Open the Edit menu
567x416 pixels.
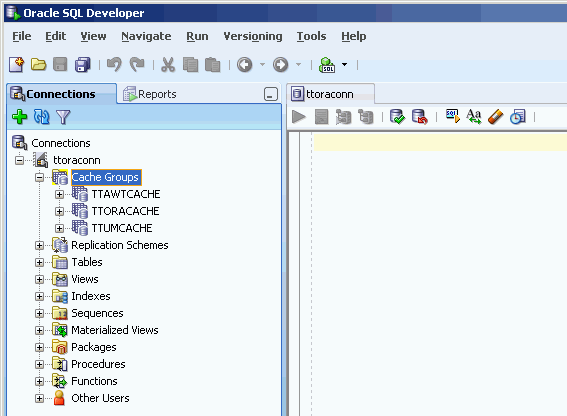55,36
